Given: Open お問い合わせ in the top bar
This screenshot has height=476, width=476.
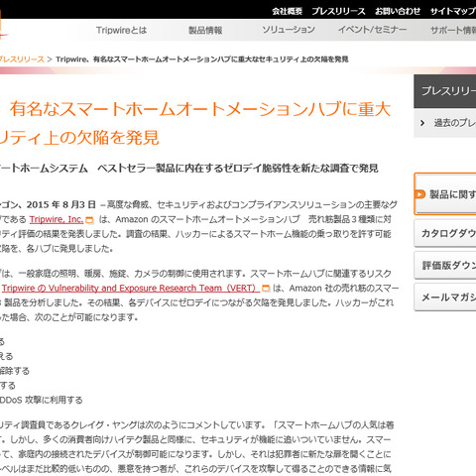Looking at the screenshot, I should tap(398, 11).
